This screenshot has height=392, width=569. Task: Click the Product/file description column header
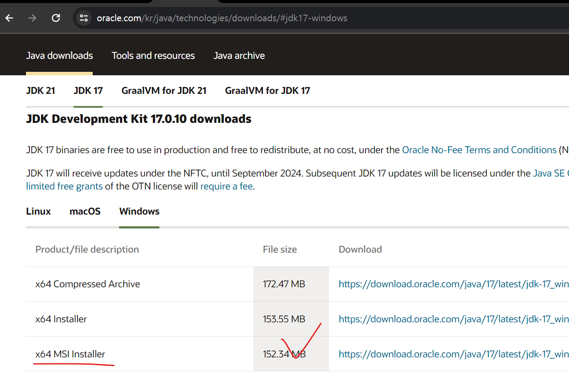87,249
